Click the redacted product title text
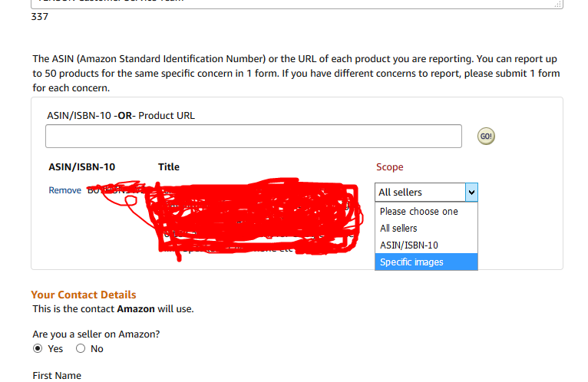Viewport: 588px width, 382px height. pos(255,217)
